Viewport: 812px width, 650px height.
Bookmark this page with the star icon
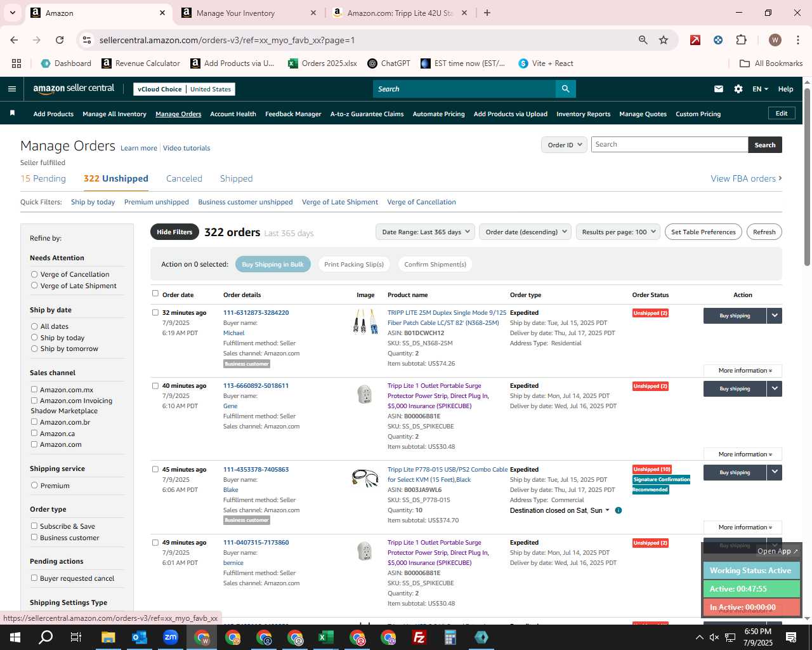click(664, 40)
